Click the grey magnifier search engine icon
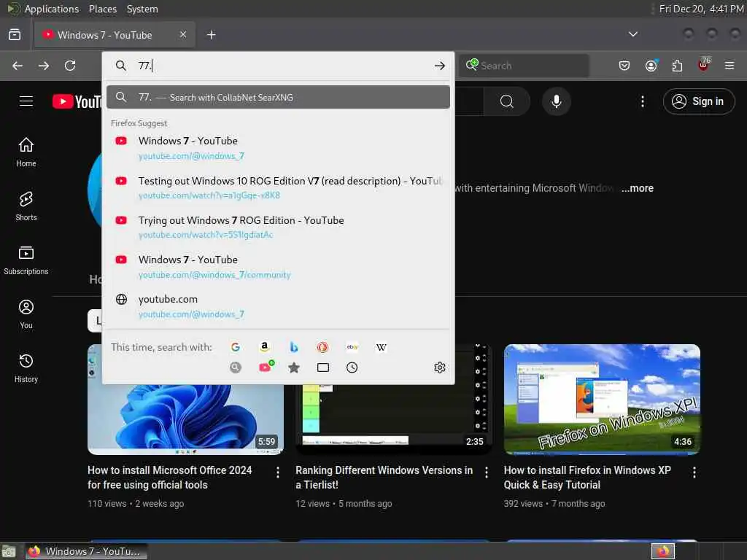The image size is (747, 560). (236, 367)
